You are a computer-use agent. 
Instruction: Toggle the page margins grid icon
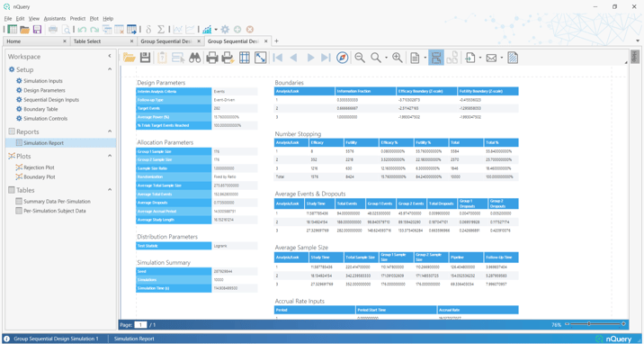point(245,58)
